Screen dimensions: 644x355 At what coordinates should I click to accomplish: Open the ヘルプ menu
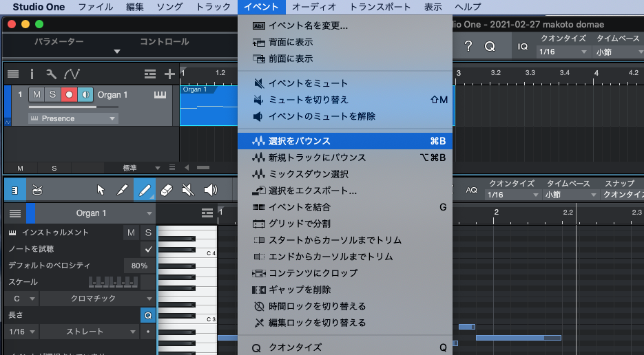[x=468, y=7]
